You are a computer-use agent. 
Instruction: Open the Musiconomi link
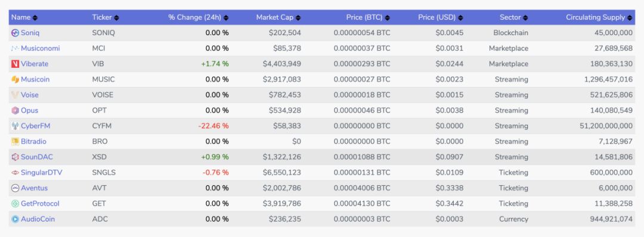41,48
